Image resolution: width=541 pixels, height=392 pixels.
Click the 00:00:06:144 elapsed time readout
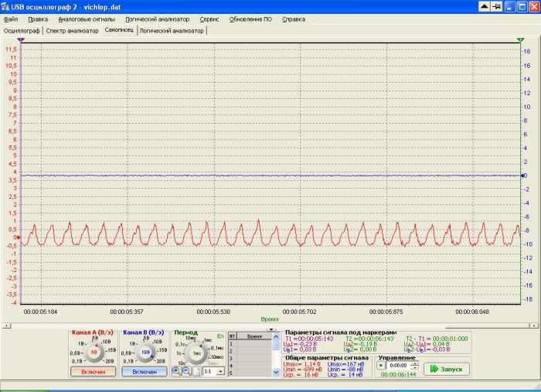click(398, 374)
